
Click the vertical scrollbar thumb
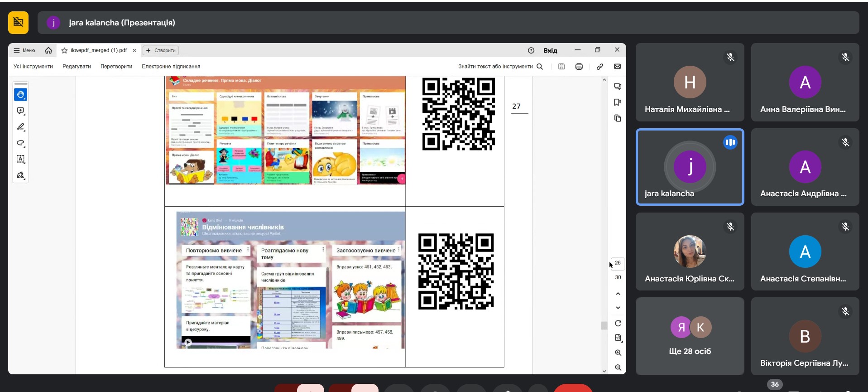pos(604,325)
